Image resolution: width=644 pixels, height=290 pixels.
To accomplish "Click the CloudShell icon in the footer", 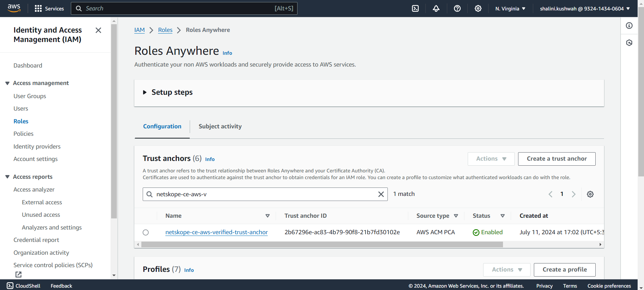I will coord(10,286).
